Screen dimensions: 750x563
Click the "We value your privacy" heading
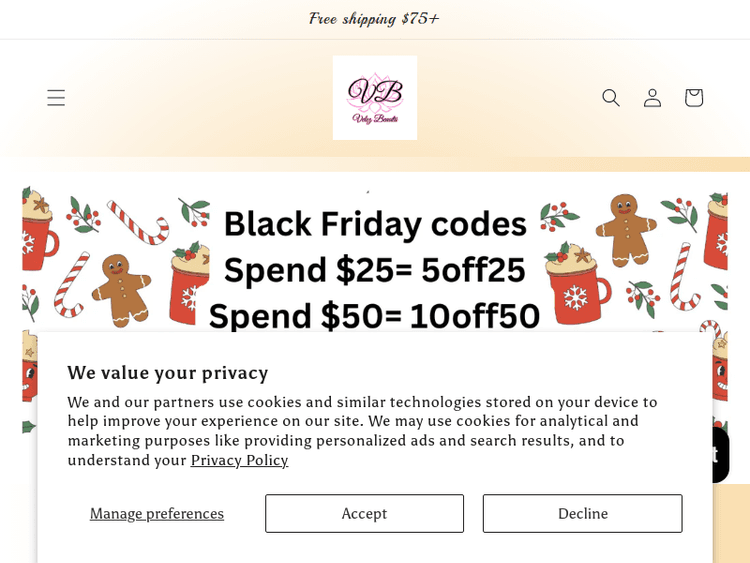point(168,372)
